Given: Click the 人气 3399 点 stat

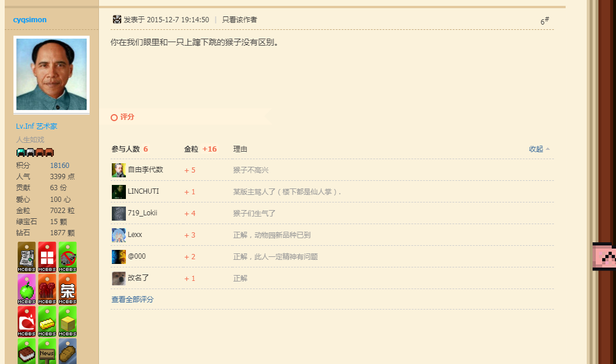Looking at the screenshot, I should pos(46,177).
